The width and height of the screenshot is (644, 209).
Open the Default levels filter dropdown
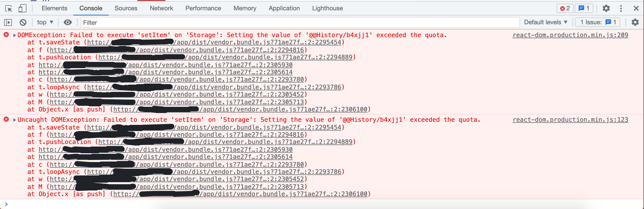[546, 22]
